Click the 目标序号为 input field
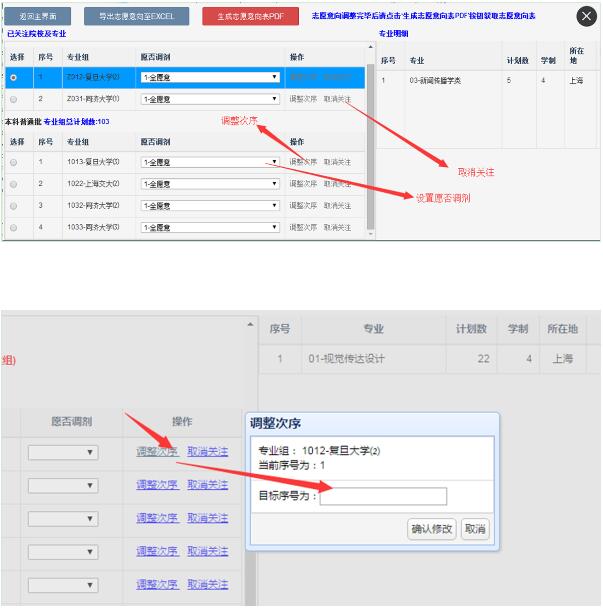 point(383,496)
